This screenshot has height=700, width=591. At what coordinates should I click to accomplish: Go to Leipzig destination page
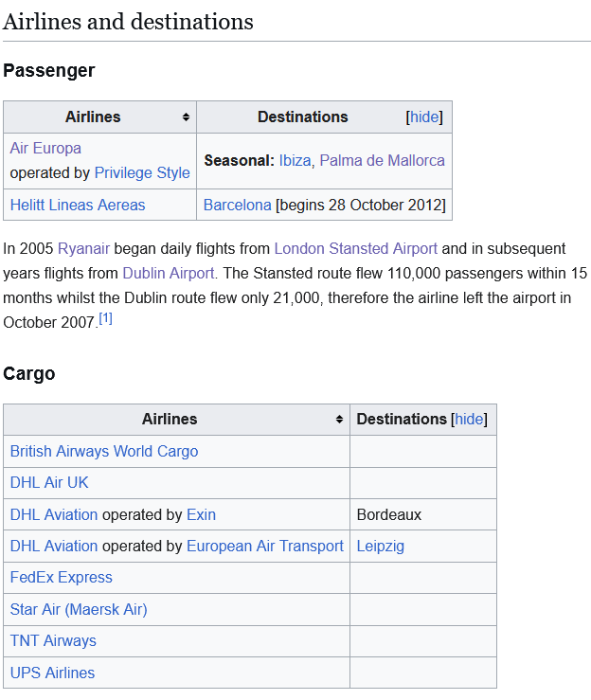[381, 546]
